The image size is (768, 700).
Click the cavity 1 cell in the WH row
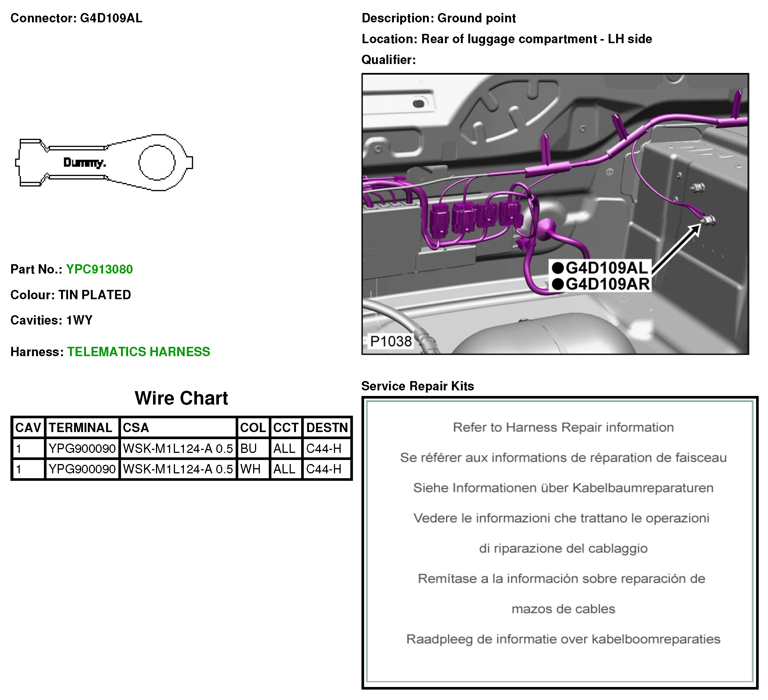[x=28, y=469]
